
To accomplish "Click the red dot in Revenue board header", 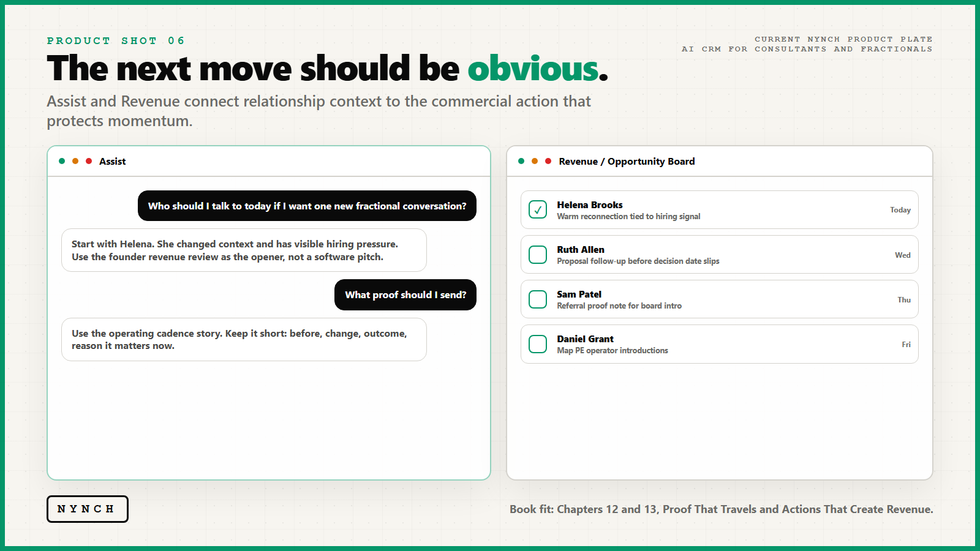I will tap(548, 161).
